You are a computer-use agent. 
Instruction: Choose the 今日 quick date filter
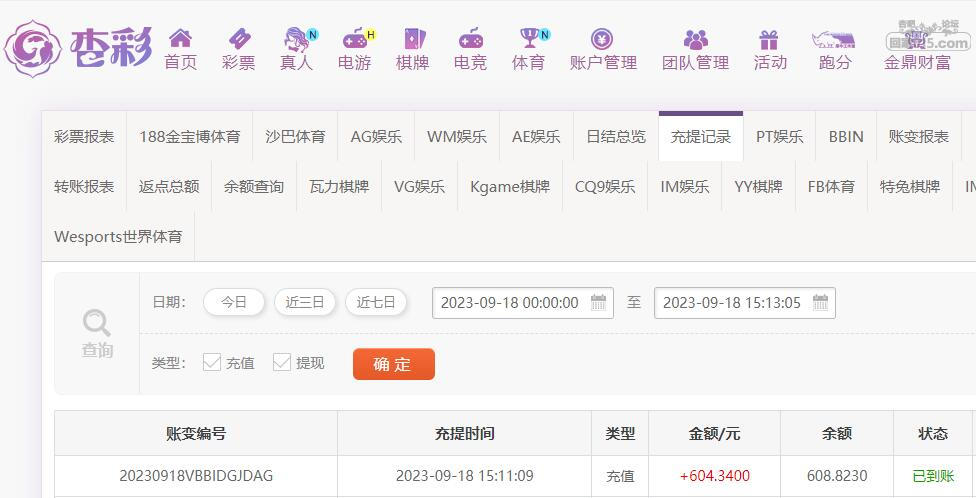[234, 302]
